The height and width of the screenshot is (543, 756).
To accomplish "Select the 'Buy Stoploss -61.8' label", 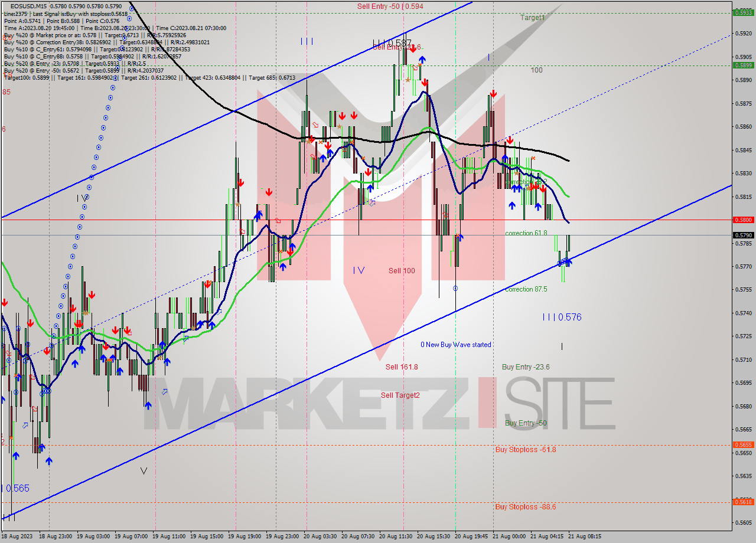I will [x=526, y=450].
